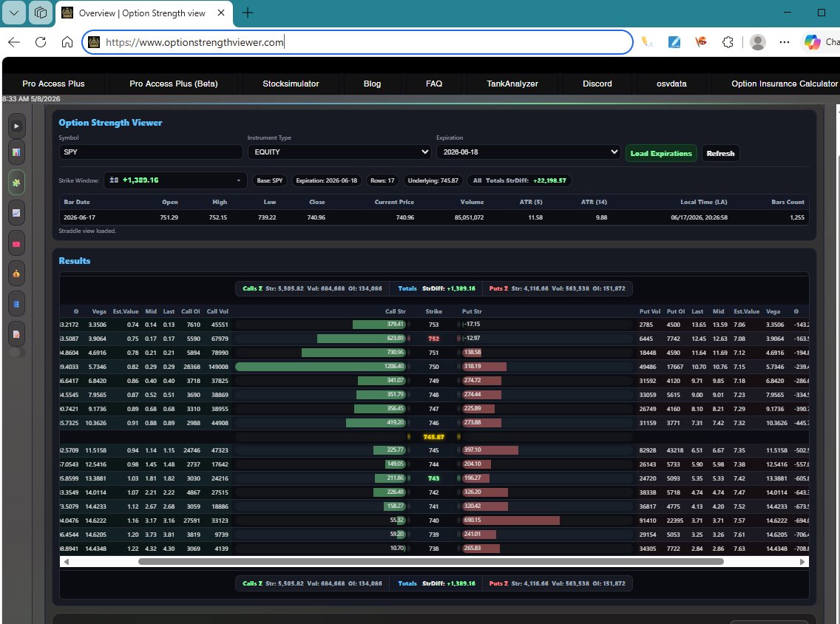Open the line graph sidebar icon

point(16,213)
